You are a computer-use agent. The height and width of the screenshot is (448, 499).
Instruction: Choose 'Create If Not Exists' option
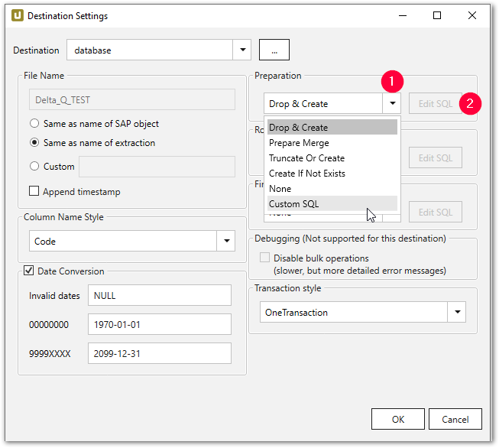332,174
